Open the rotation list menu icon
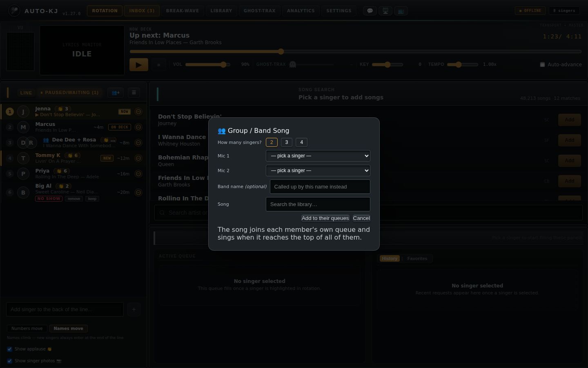588x368 pixels. (134, 93)
